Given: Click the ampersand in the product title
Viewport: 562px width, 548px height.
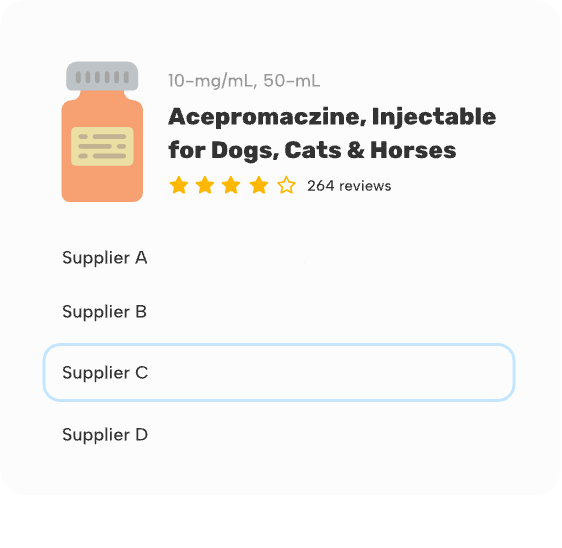Looking at the screenshot, I should click(356, 150).
